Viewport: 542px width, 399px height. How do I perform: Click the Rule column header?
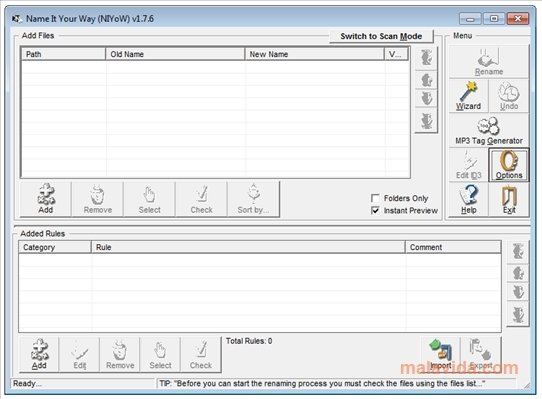pyautogui.click(x=248, y=247)
